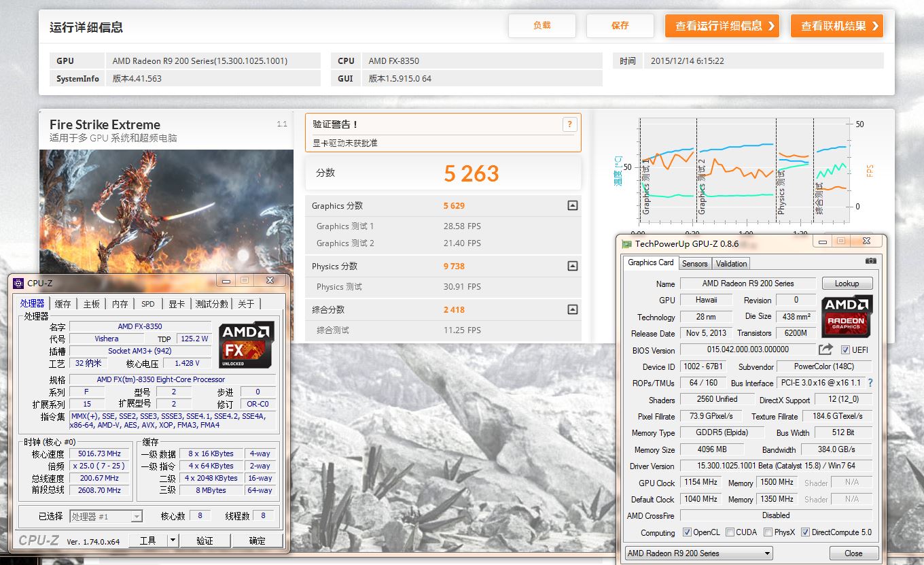Toggle the OpenCL checkbox
924x565 pixels.
[687, 532]
